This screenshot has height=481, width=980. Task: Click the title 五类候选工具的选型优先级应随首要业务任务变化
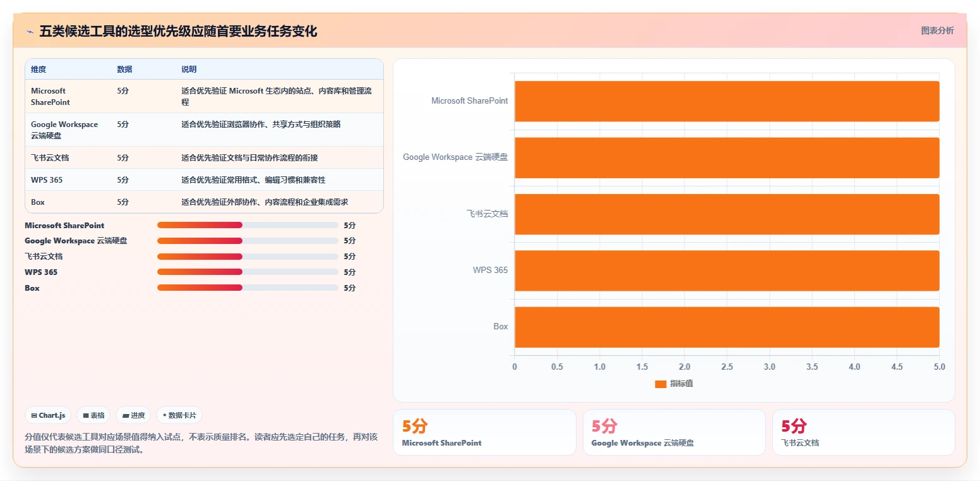[x=178, y=31]
